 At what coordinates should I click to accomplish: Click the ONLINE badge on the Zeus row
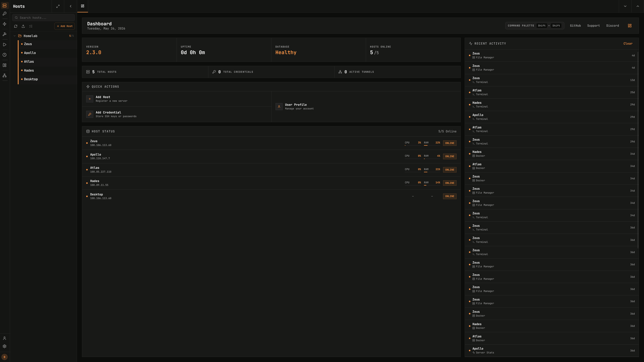pyautogui.click(x=449, y=143)
